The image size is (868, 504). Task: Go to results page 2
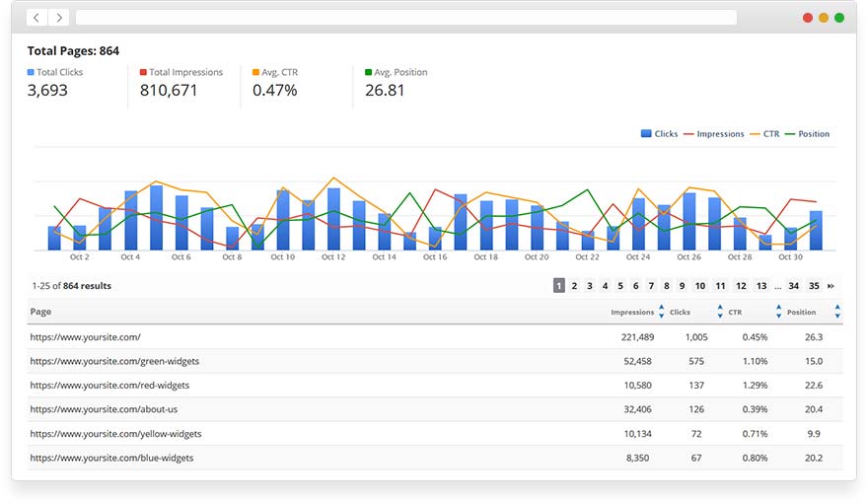574,286
